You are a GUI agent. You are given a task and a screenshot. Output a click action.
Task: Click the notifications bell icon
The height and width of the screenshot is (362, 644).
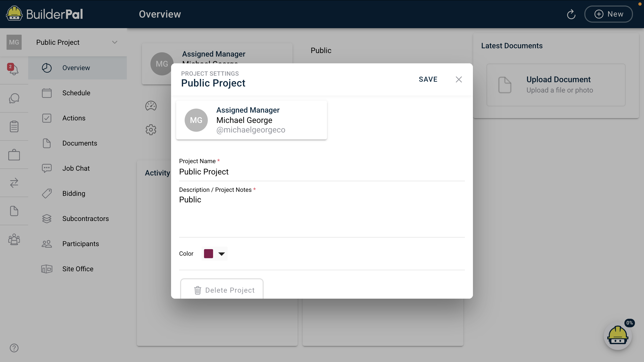tap(14, 70)
